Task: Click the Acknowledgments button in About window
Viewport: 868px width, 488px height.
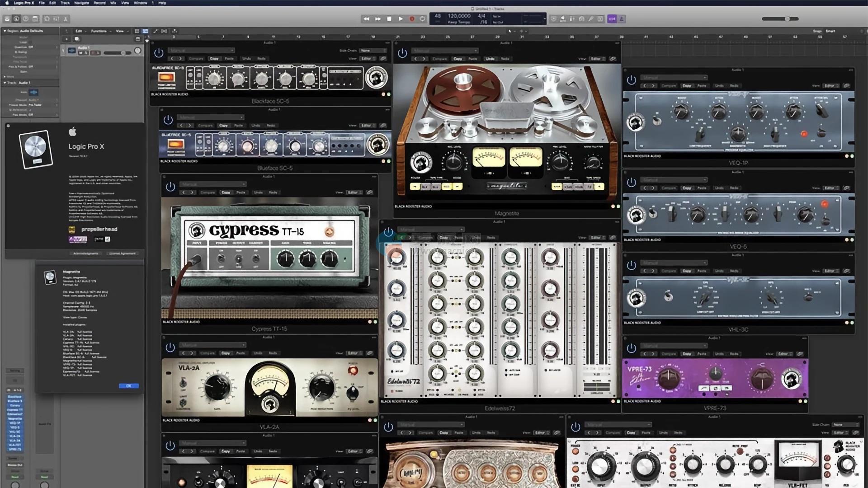Action: pos(86,253)
